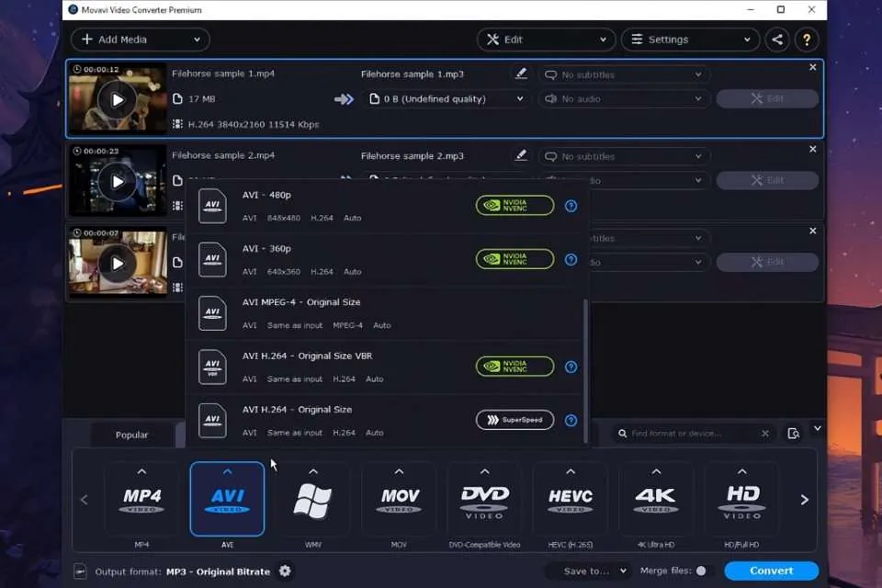This screenshot has width=882, height=588.
Task: Remove the third file from the list
Action: point(813,231)
